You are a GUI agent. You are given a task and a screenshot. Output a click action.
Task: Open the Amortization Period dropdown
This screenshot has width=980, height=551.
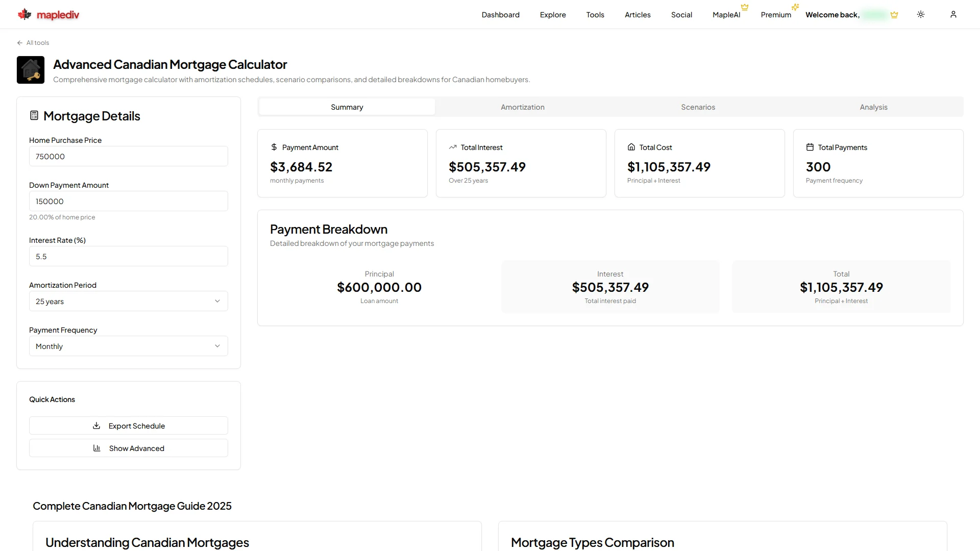129,301
